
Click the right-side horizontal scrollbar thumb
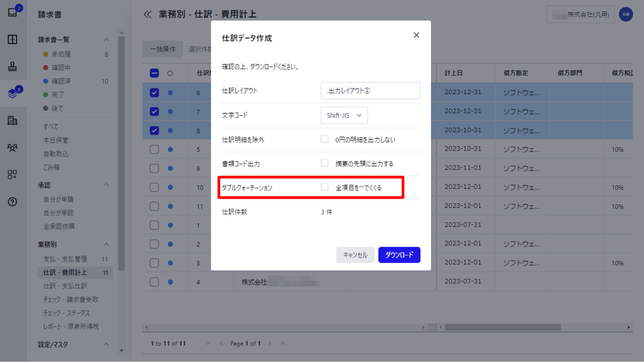point(502,327)
